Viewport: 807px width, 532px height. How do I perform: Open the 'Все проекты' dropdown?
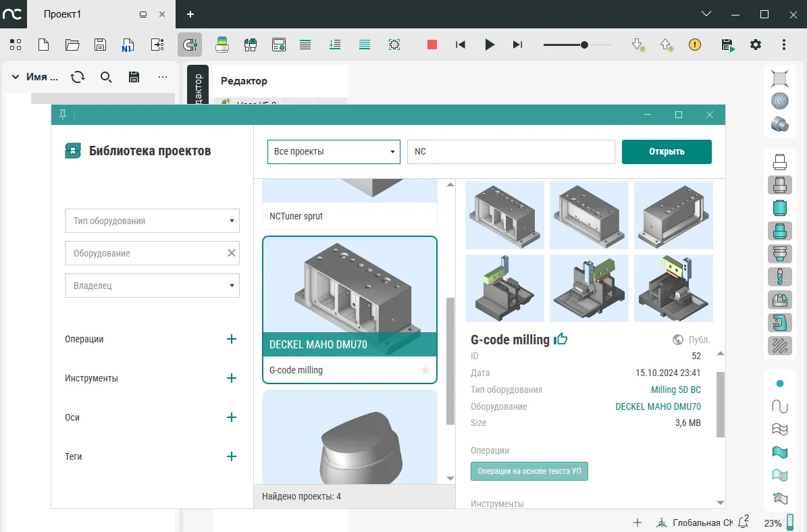[x=334, y=152]
